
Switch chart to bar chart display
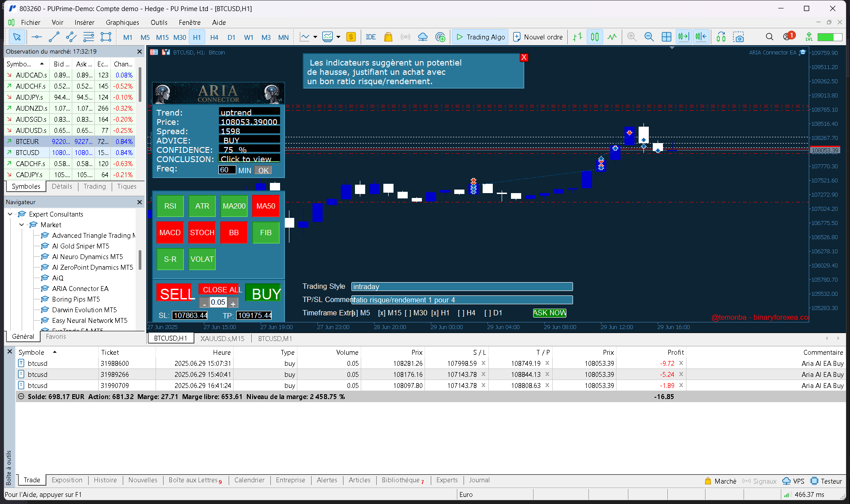coord(577,37)
